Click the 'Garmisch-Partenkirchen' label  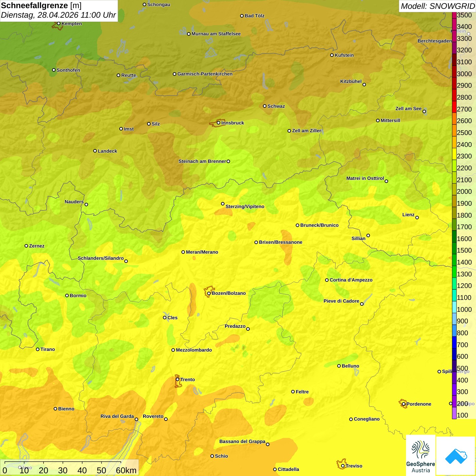[x=205, y=74]
